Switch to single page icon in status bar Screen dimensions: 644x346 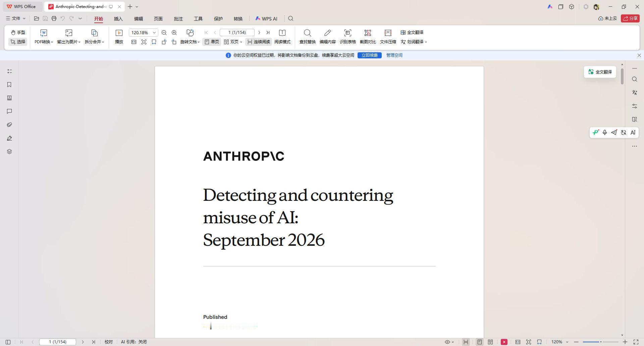[x=480, y=342]
